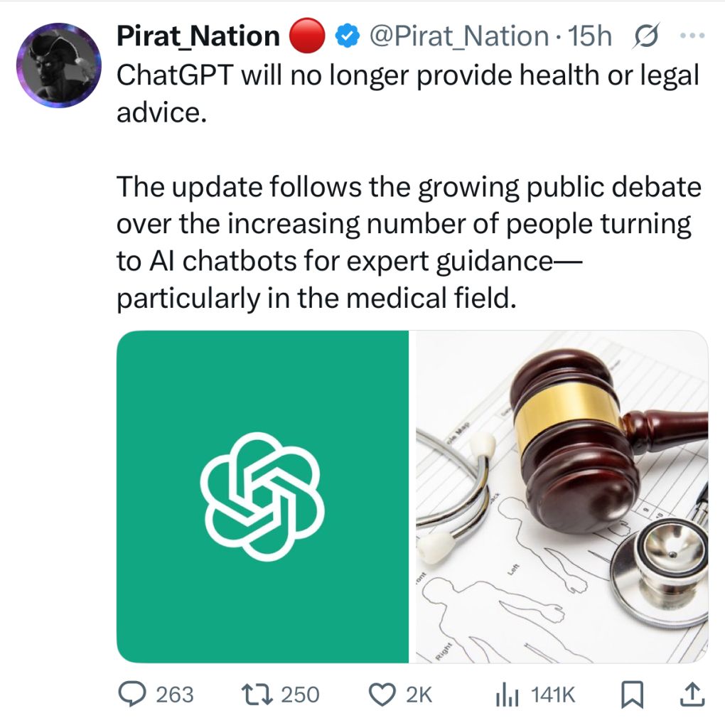This screenshot has height=728, width=725.
Task: Click the 263 replies count
Action: (174, 695)
